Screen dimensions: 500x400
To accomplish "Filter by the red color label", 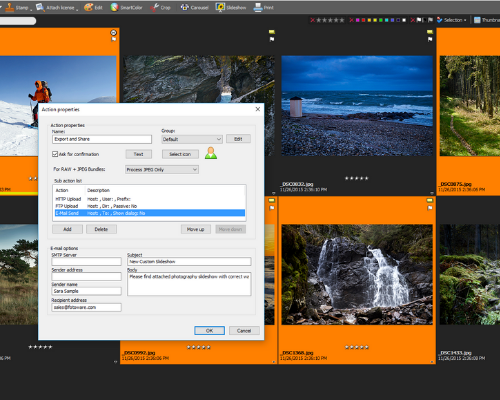I will click(x=363, y=20).
